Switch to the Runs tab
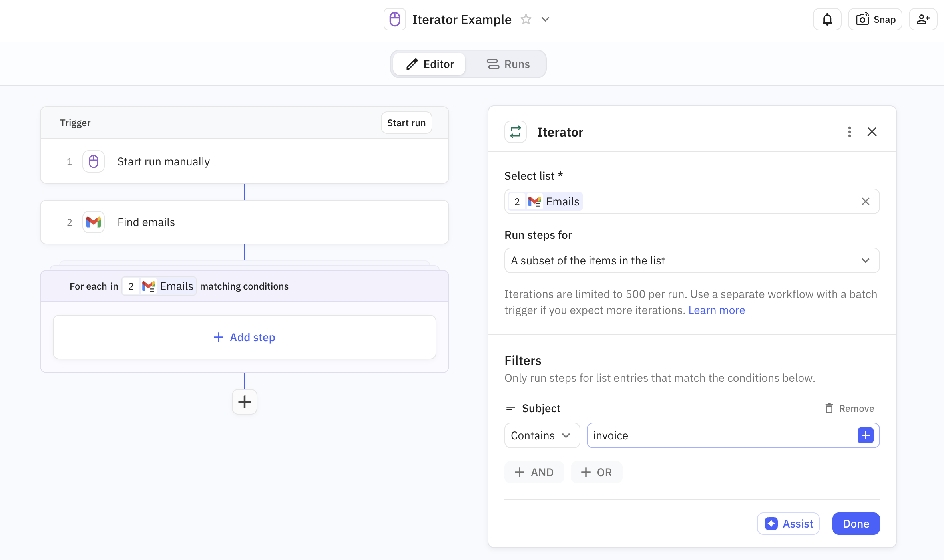Viewport: 944px width, 560px height. (x=508, y=64)
